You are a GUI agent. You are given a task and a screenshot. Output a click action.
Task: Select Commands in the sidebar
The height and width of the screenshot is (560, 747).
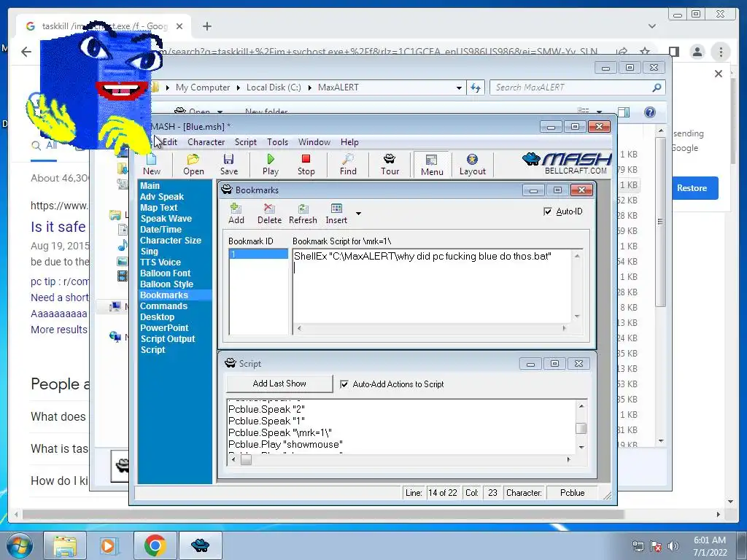point(163,306)
